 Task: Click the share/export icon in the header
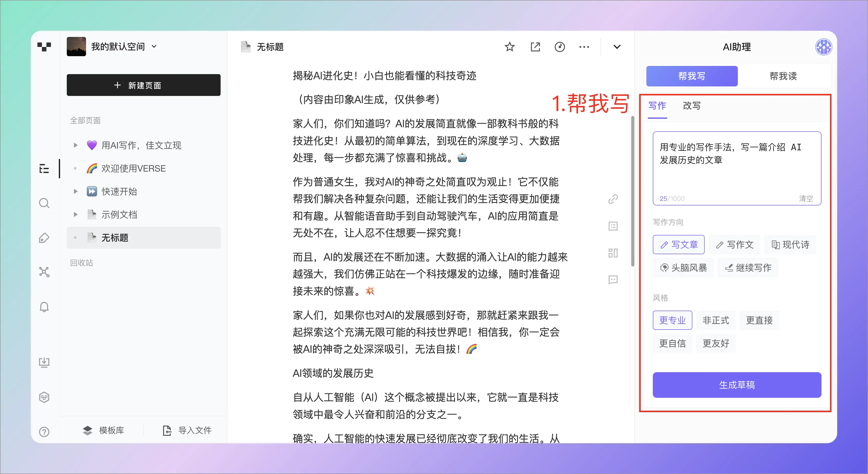click(535, 47)
